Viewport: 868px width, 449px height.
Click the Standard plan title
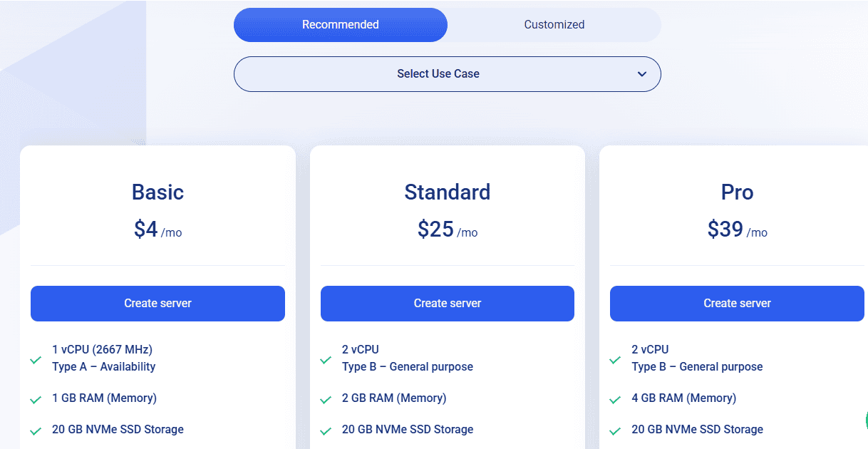tap(448, 192)
